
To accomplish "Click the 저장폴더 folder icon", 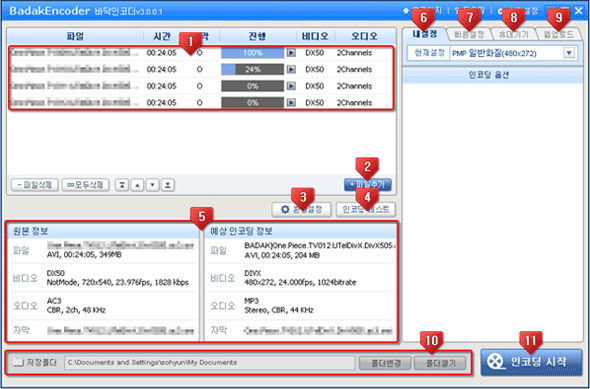I will coord(18,362).
